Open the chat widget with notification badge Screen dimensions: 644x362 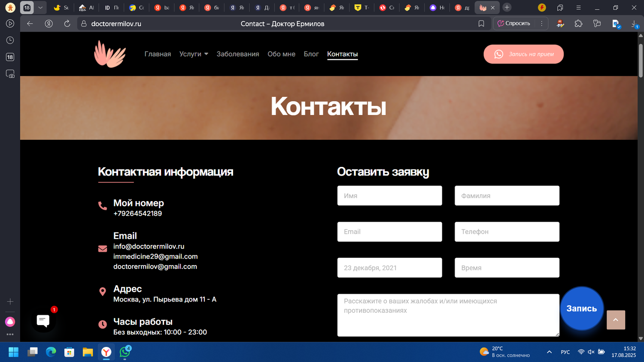(43, 320)
